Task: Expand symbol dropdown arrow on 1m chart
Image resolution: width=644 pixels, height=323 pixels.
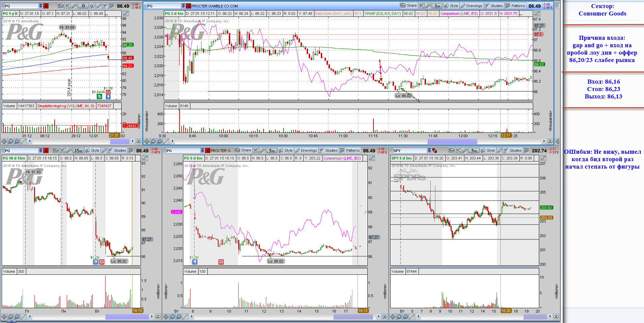Action: point(183,6)
